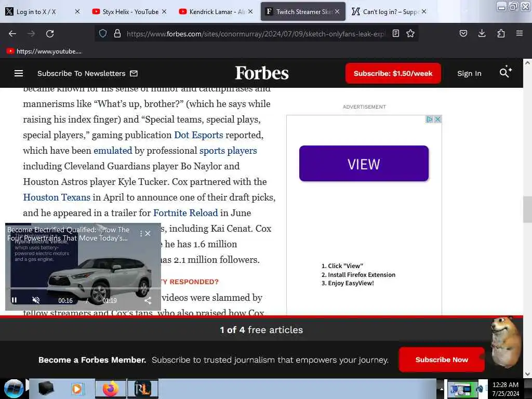Click the scrollbar down arrow
The image size is (532, 399).
click(527, 374)
